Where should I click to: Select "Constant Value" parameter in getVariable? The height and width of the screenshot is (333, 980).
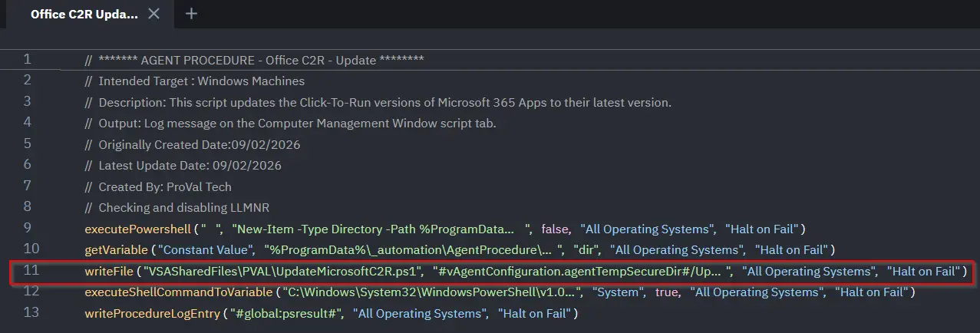pos(206,250)
